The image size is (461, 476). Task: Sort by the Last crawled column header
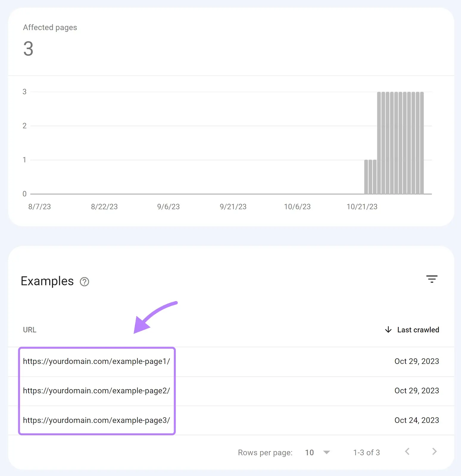tap(418, 330)
